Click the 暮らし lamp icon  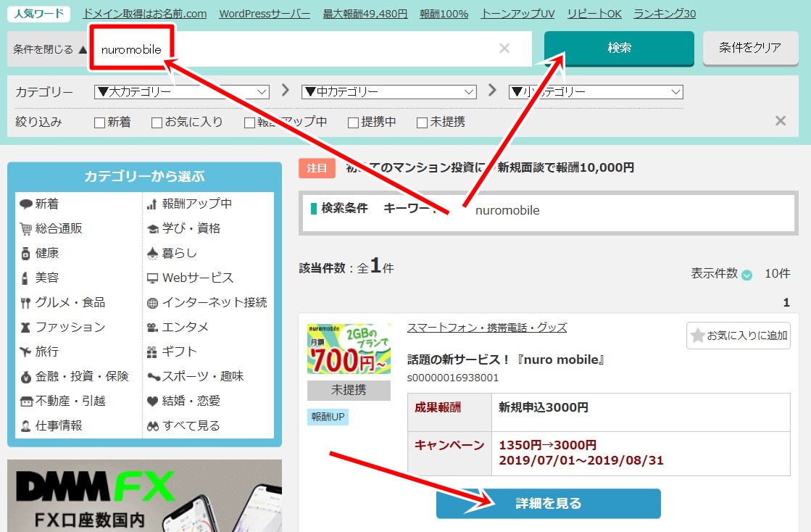[152, 254]
